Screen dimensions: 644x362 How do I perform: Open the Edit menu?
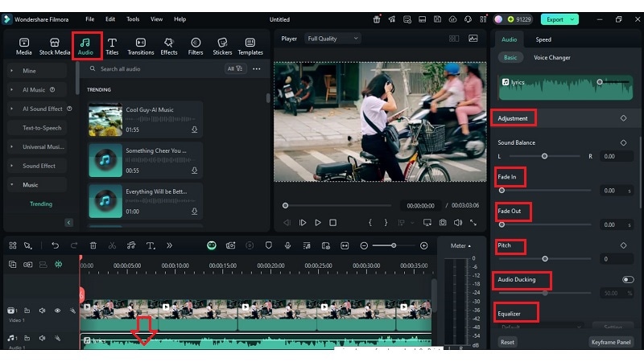(x=110, y=19)
